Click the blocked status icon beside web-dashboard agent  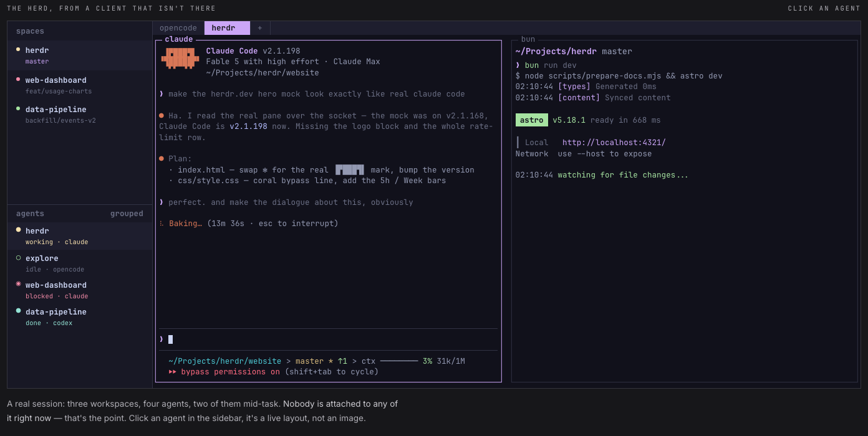click(18, 284)
